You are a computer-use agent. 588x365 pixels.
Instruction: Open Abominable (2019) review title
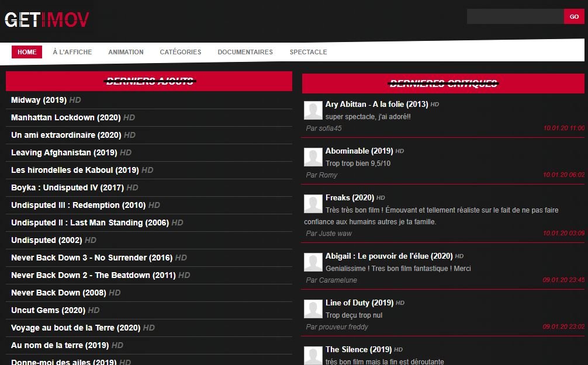click(x=359, y=151)
